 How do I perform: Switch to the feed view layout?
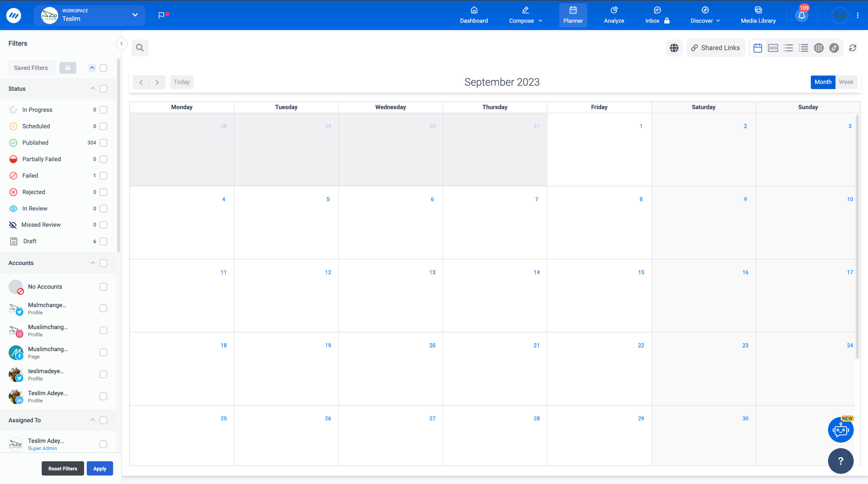[773, 48]
